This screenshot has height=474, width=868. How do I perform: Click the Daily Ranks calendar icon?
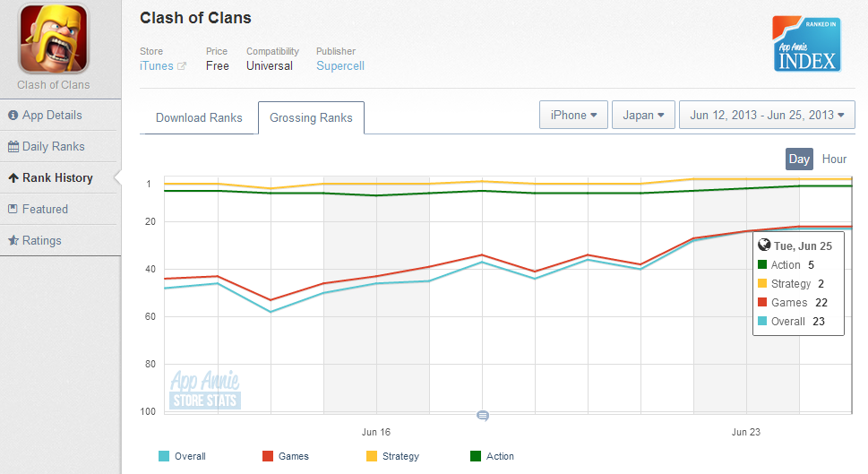(x=13, y=147)
